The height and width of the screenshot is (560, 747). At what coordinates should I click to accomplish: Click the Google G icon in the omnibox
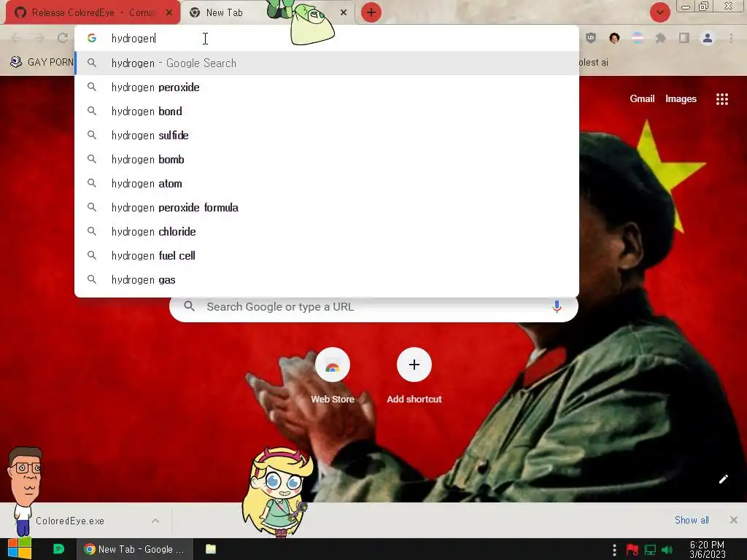pos(92,38)
